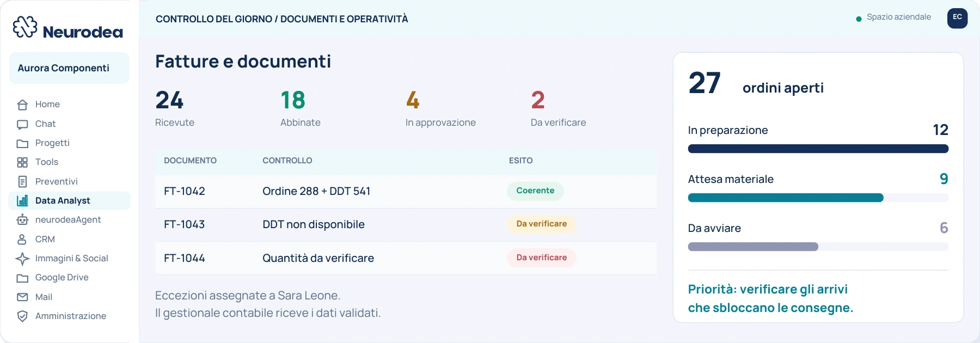980x343 pixels.
Task: Open Google Drive section
Action: coord(70,278)
